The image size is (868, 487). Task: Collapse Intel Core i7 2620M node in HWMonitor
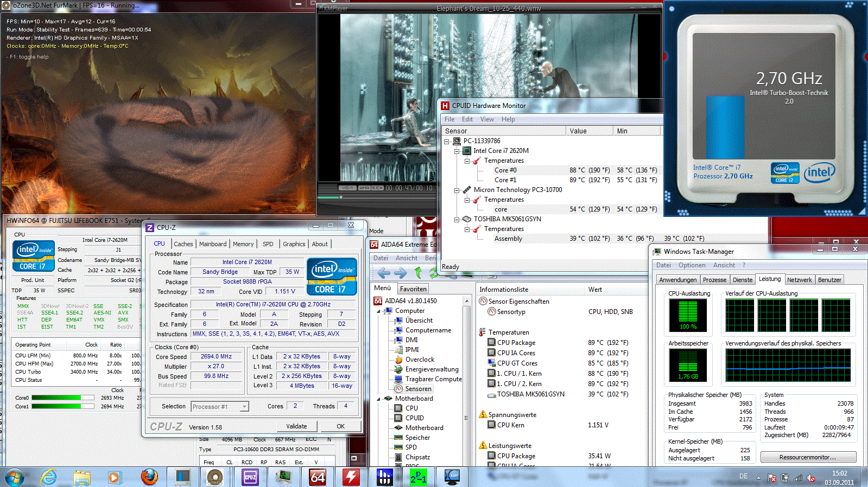[x=457, y=151]
